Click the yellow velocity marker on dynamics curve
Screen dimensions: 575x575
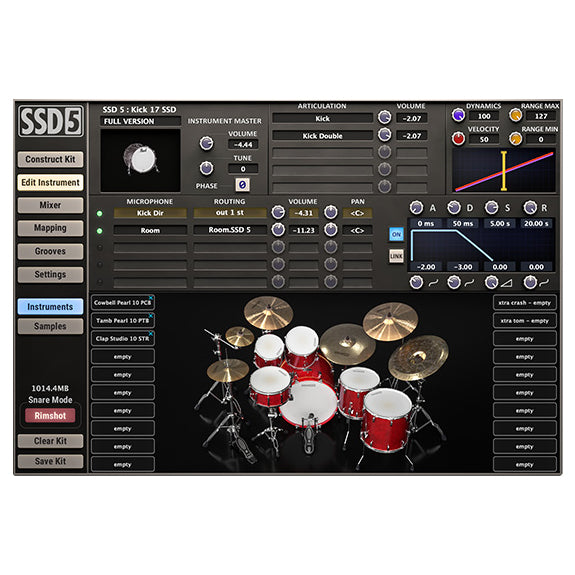[x=504, y=171]
